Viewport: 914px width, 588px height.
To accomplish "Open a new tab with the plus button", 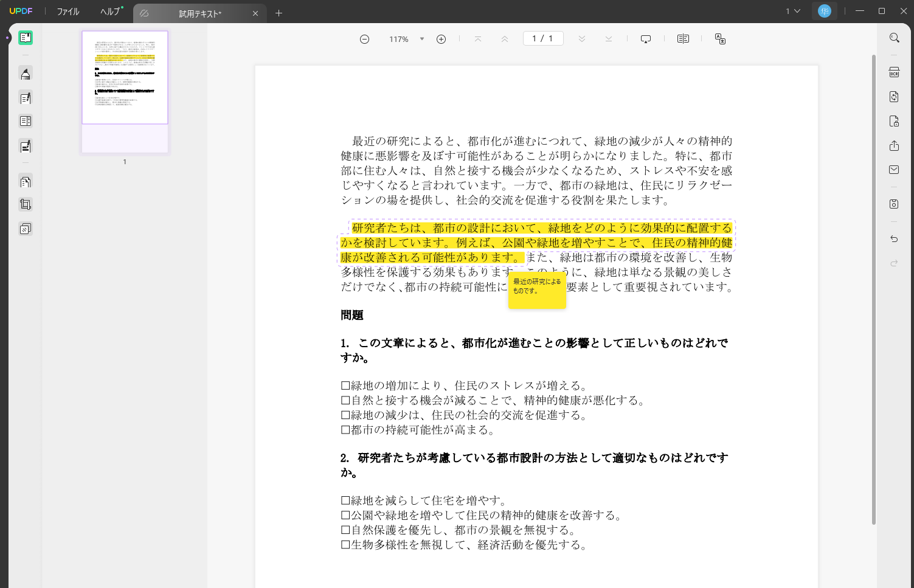I will 279,13.
